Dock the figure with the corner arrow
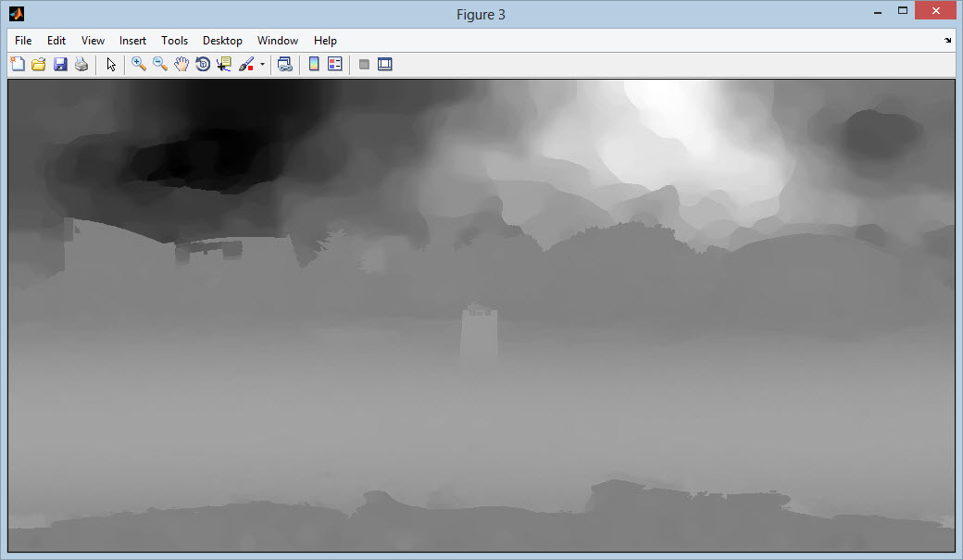The width and height of the screenshot is (963, 560). [x=947, y=41]
